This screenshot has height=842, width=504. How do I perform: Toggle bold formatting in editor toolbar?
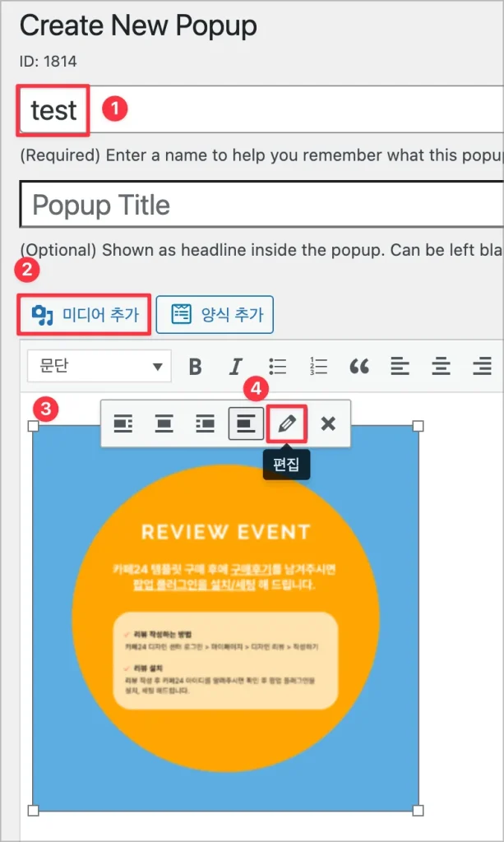pyautogui.click(x=195, y=366)
